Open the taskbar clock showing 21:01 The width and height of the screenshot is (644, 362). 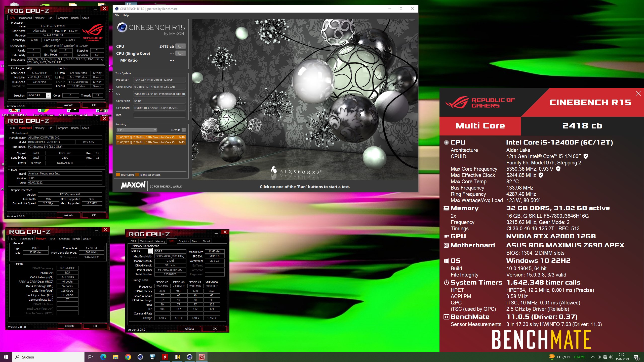[622, 357]
